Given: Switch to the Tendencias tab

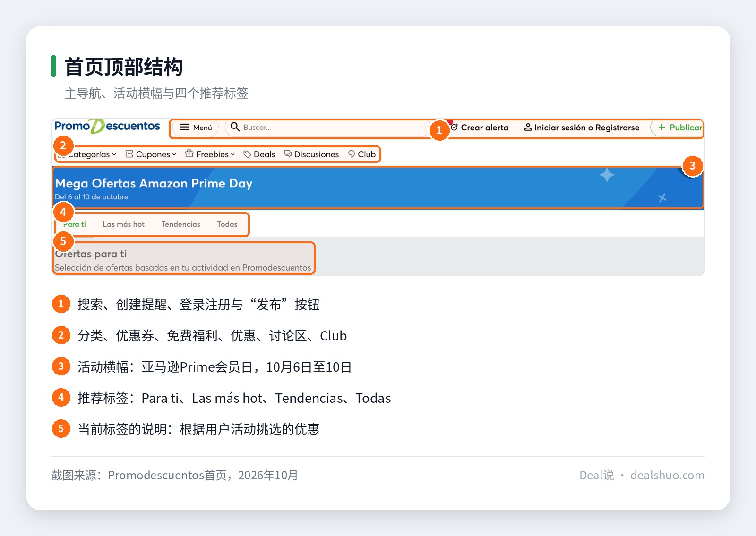Looking at the screenshot, I should pyautogui.click(x=181, y=224).
